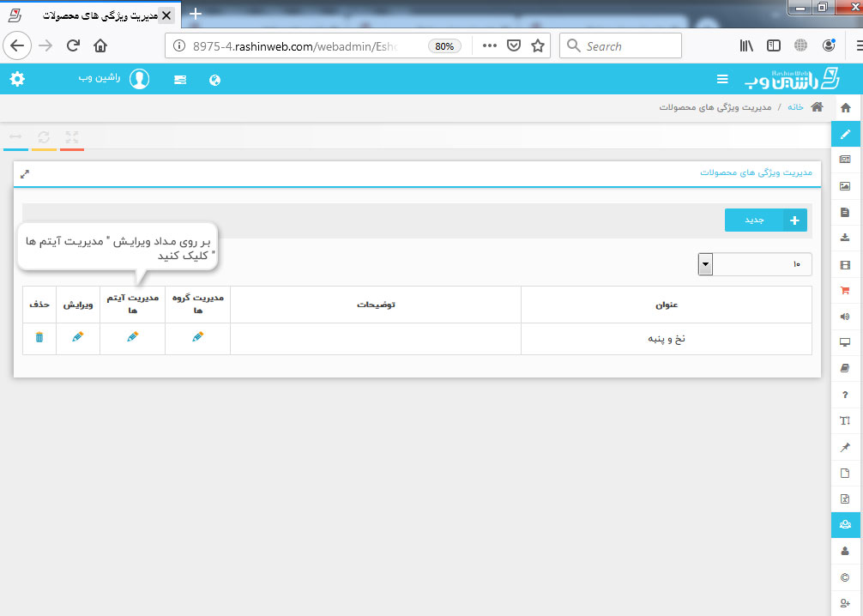Click the browser home button

(x=100, y=45)
